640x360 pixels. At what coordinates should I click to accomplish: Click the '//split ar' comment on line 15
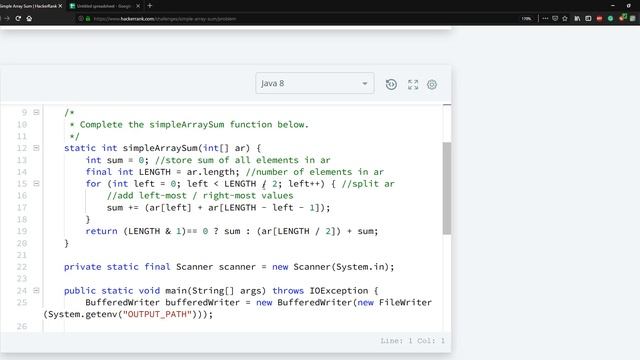coord(368,184)
